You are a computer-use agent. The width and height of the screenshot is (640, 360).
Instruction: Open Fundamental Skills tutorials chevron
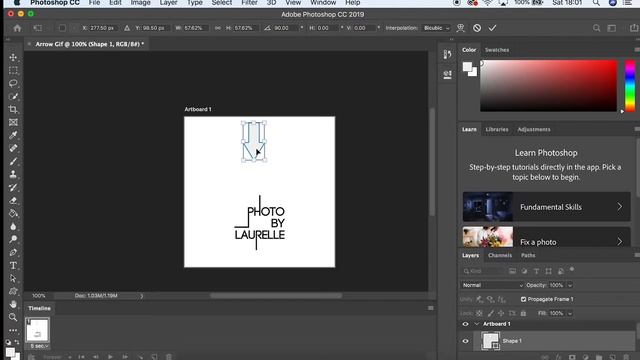click(x=620, y=207)
